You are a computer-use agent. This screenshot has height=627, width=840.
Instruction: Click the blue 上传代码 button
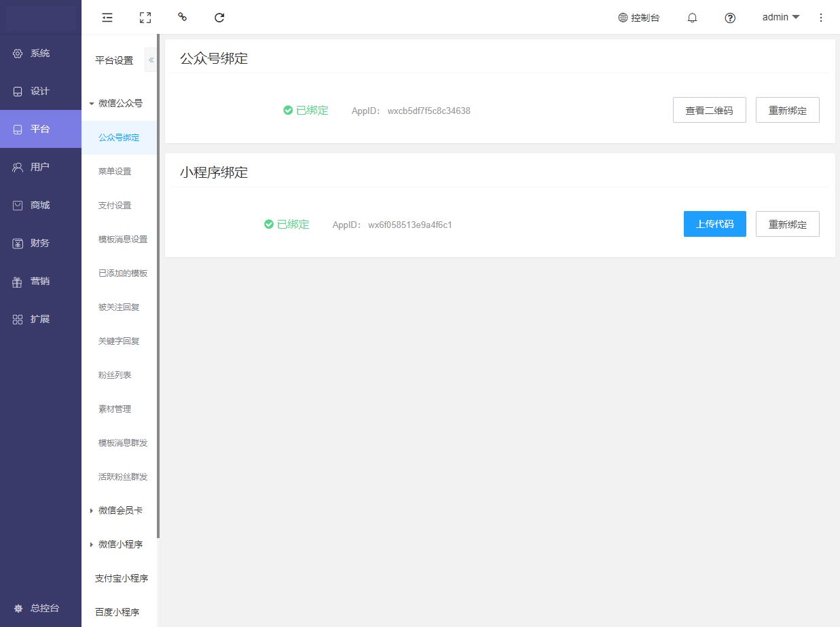[714, 224]
